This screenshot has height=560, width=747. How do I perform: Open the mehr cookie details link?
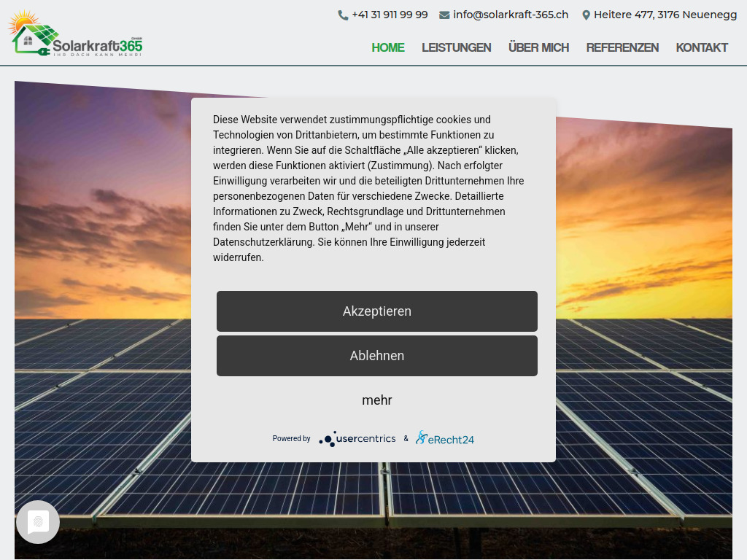(376, 400)
